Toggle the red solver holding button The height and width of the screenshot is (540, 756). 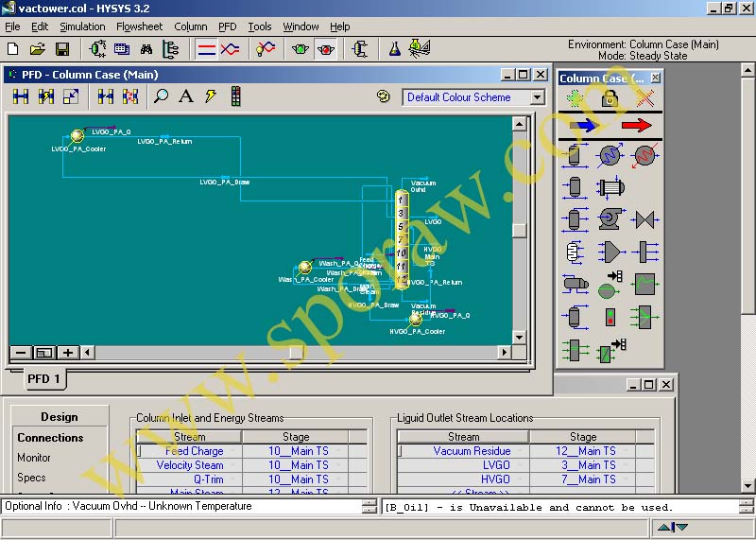pyautogui.click(x=324, y=48)
